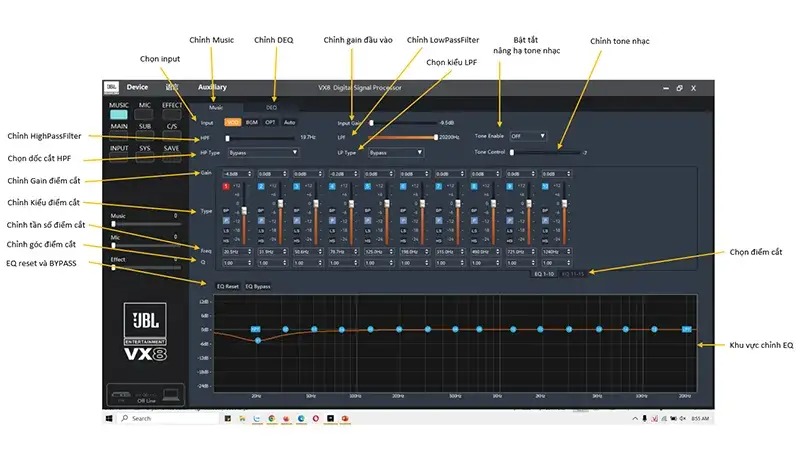This screenshot has width=800, height=450.
Task: Select EQ band 2 number button
Action: [261, 186]
